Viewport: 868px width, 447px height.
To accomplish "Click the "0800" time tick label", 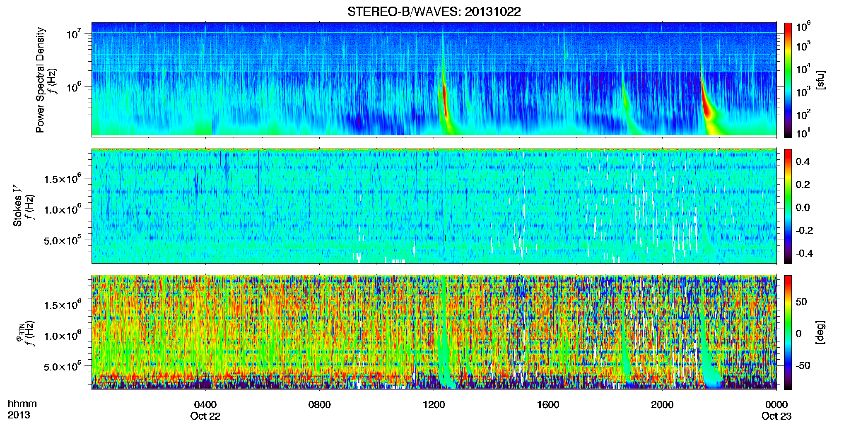I will pos(320,405).
